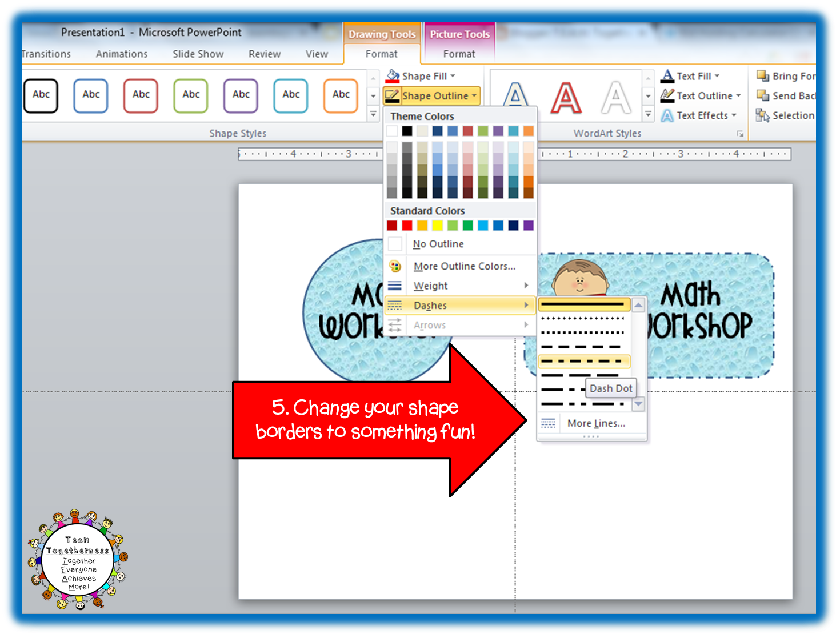Screen dimensions: 840x638
Task: Select the aqua outlined Abc shape style
Action: [291, 95]
